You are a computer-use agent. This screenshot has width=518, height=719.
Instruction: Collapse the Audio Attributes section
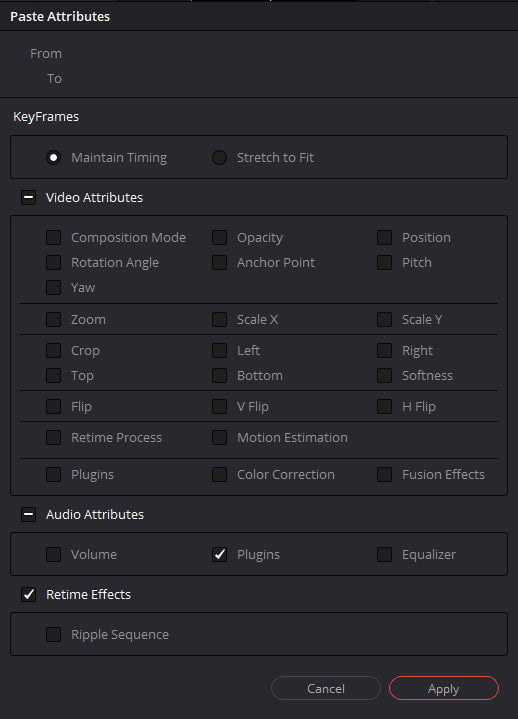tap(28, 514)
